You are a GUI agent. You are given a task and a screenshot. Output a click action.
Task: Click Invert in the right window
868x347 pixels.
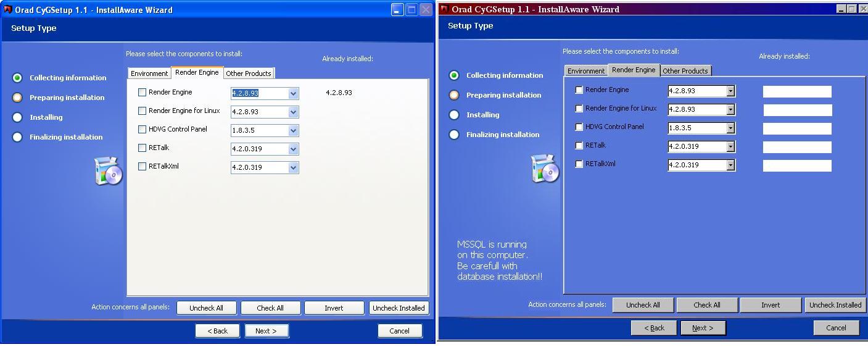point(771,305)
